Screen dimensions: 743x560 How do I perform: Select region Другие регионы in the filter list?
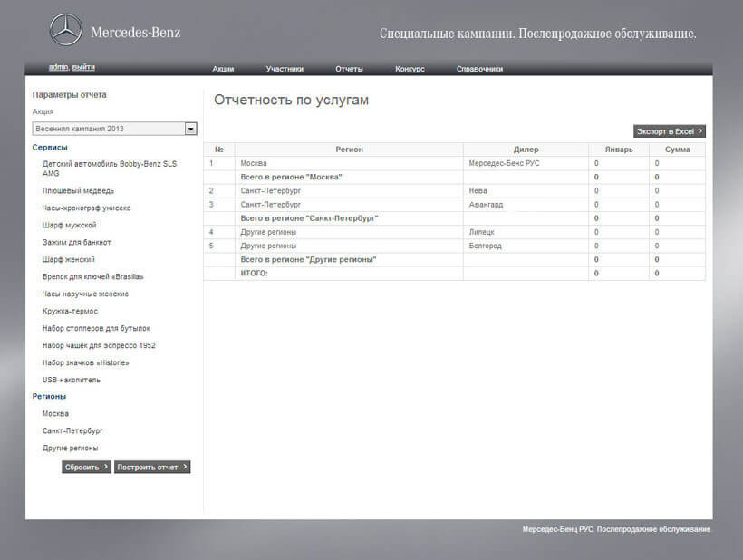point(70,449)
